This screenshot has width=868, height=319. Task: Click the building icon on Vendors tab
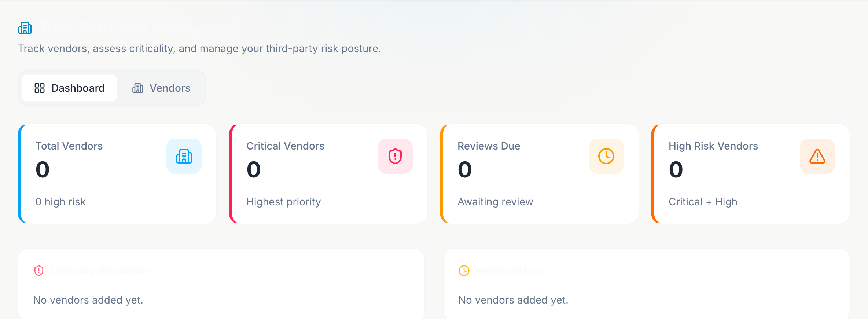pos(138,88)
